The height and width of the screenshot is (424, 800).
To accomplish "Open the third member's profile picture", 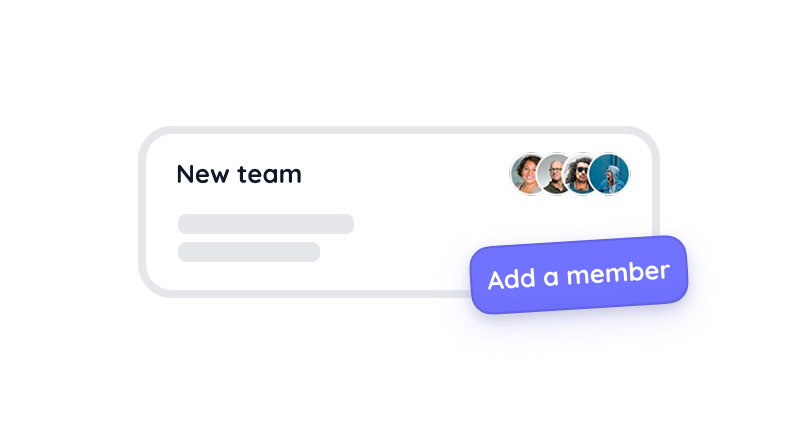I will click(579, 174).
